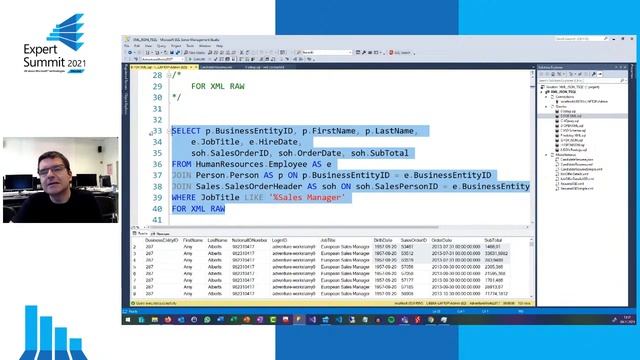Open the Windows Start button
The image size is (640, 360).
(x=128, y=320)
